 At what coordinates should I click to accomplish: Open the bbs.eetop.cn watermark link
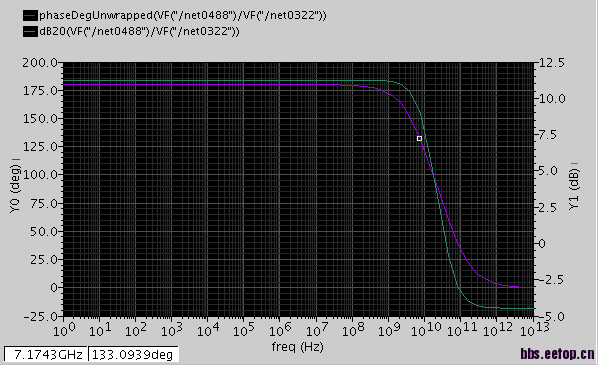coord(557,354)
